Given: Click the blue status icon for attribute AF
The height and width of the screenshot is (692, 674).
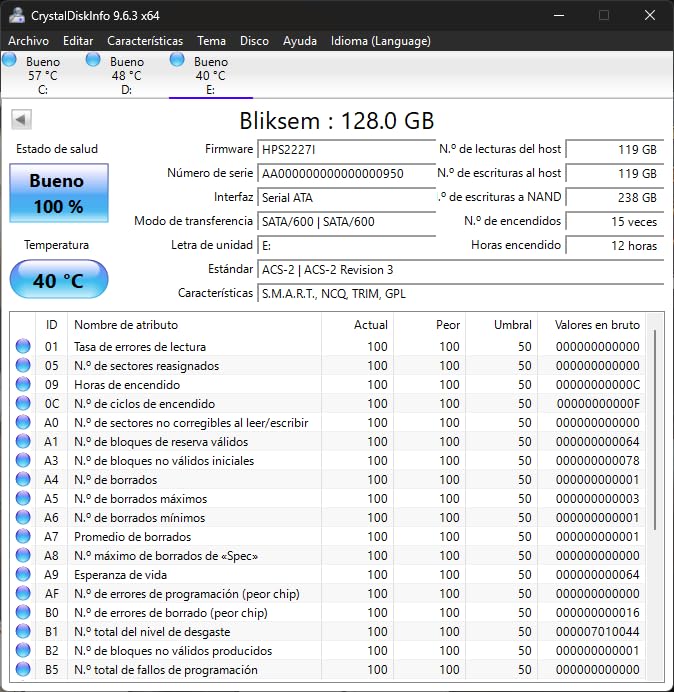Looking at the screenshot, I should click(x=23, y=593).
